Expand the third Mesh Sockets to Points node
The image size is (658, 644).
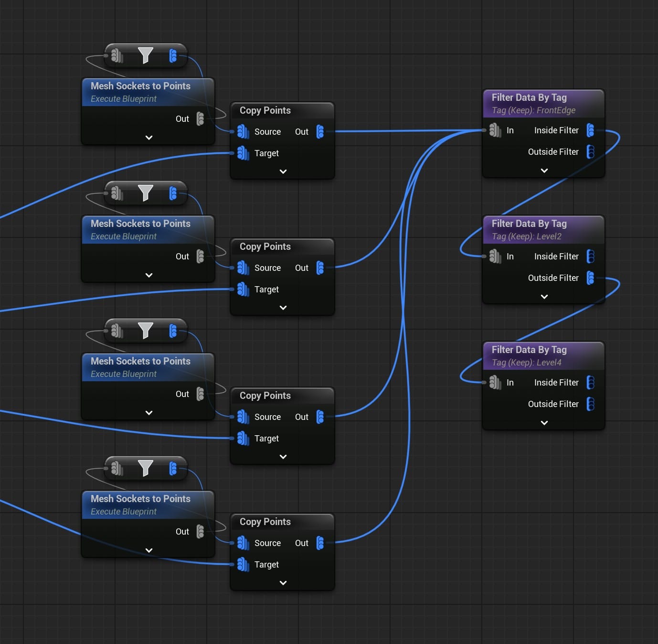(x=149, y=413)
